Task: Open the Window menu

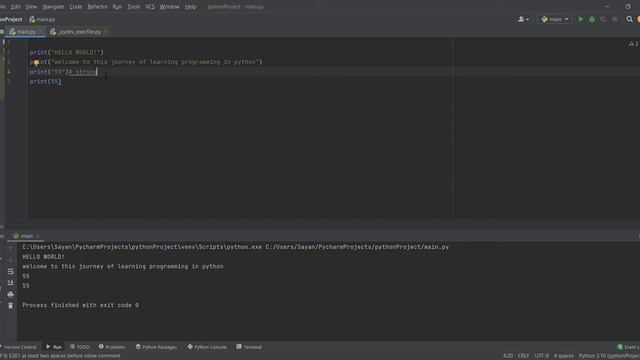Action: coord(169,7)
